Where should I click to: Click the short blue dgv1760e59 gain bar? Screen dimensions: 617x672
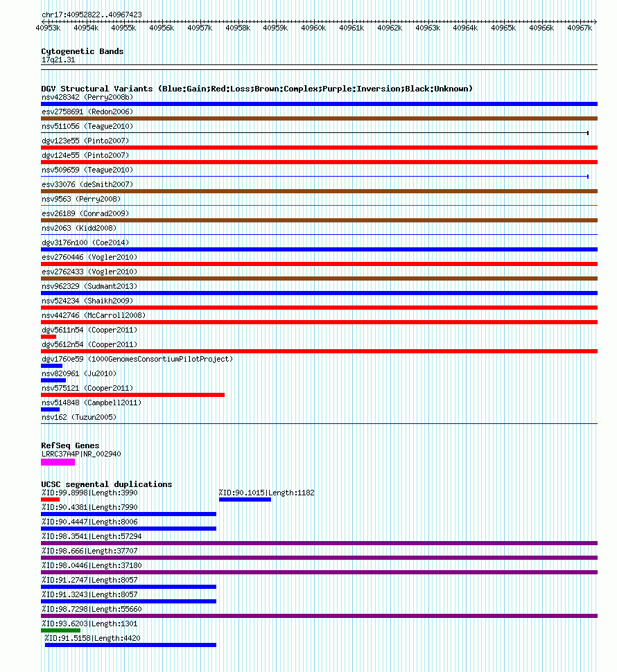(52, 366)
